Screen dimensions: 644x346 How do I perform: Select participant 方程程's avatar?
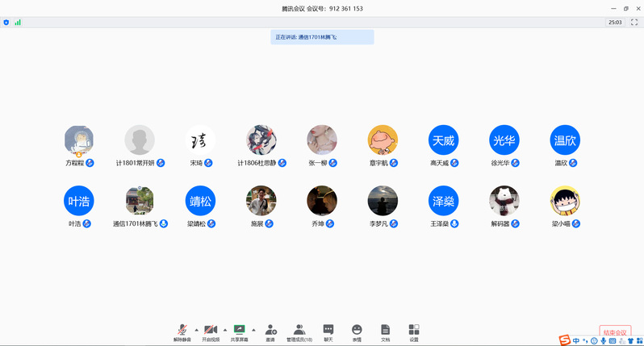tap(79, 140)
